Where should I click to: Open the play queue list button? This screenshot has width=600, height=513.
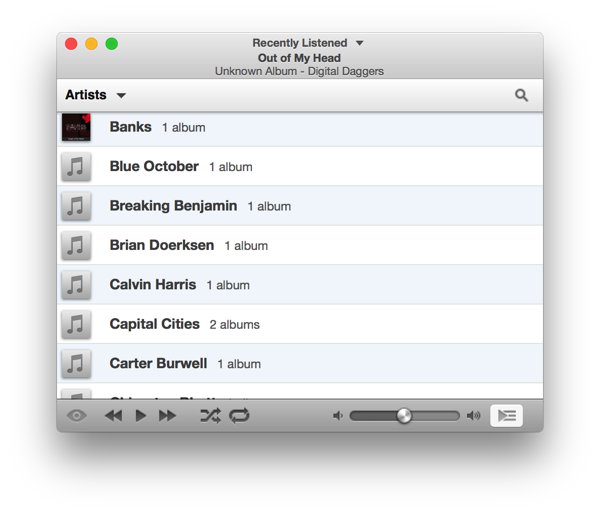pos(506,416)
